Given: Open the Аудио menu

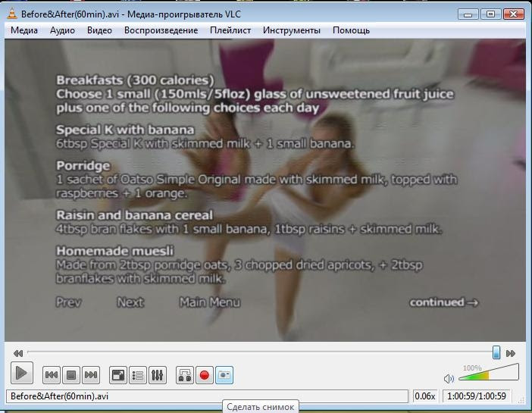Looking at the screenshot, I should tap(62, 30).
